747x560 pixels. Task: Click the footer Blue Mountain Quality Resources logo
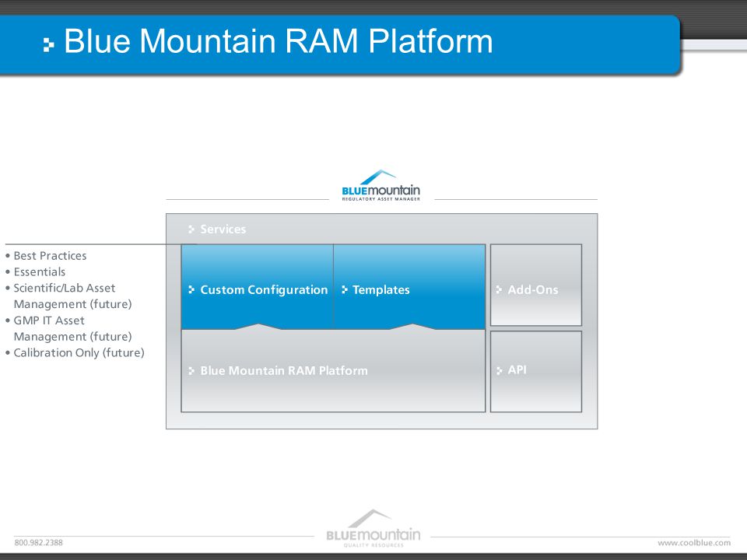click(x=373, y=529)
